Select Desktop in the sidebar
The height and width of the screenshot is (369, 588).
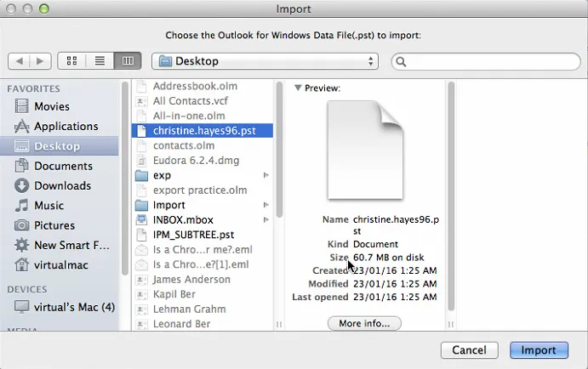pyautogui.click(x=60, y=146)
